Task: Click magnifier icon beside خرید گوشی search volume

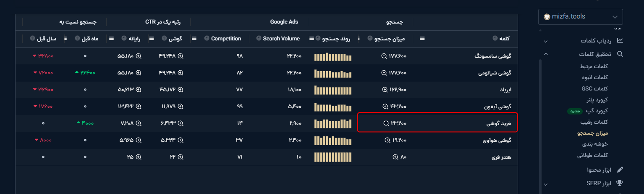Action: tap(386, 123)
